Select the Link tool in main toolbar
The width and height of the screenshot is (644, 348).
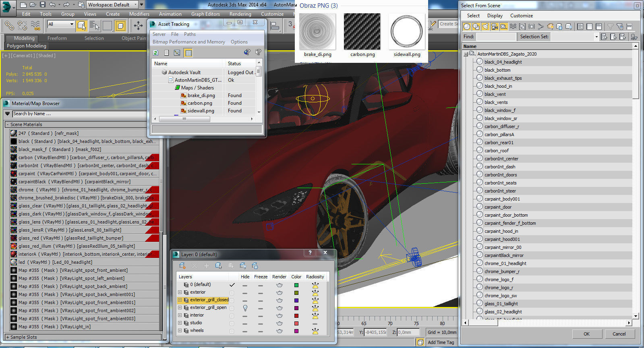click(9, 25)
